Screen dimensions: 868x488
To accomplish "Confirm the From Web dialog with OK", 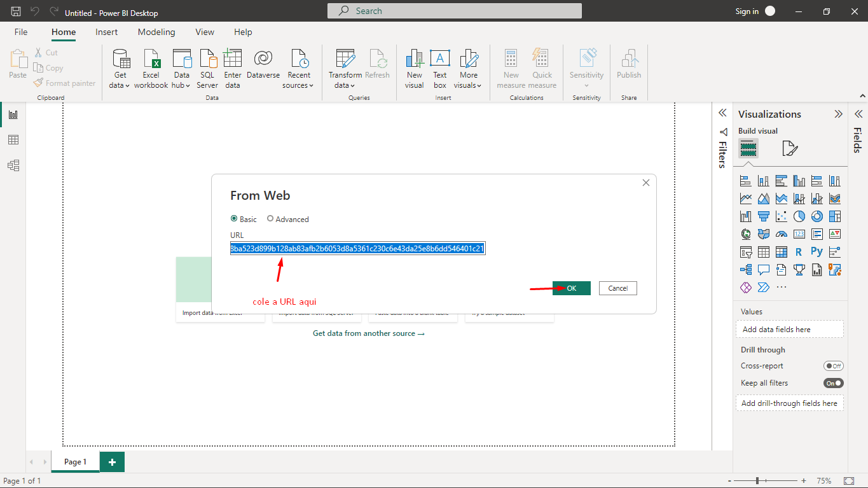I will coord(572,288).
